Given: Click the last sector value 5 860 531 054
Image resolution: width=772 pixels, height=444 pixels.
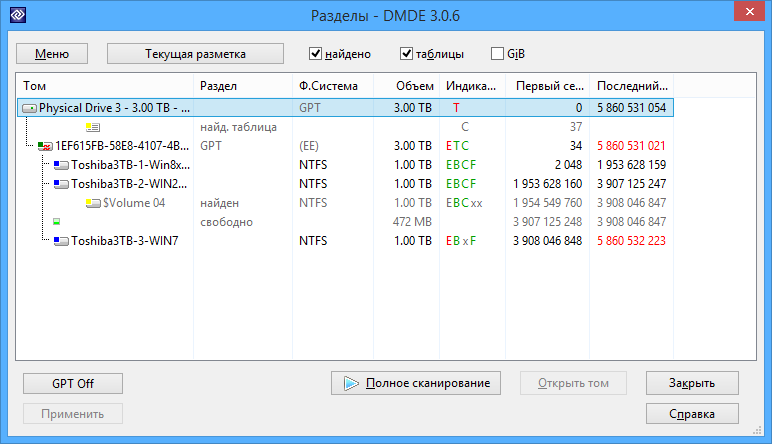Looking at the screenshot, I should coord(631,108).
